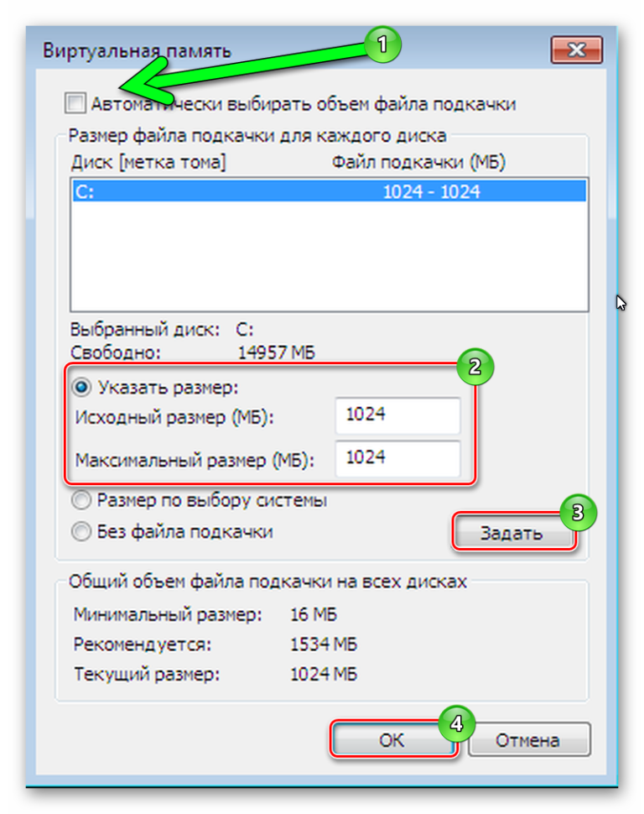Focus the Максимальный размер input field
Screen dimensions: 644x814
(x=397, y=458)
